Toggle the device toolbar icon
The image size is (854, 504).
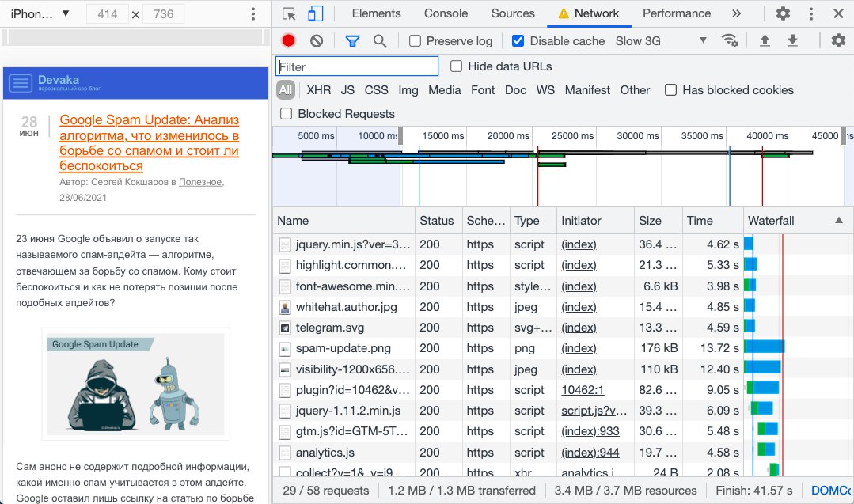point(315,13)
